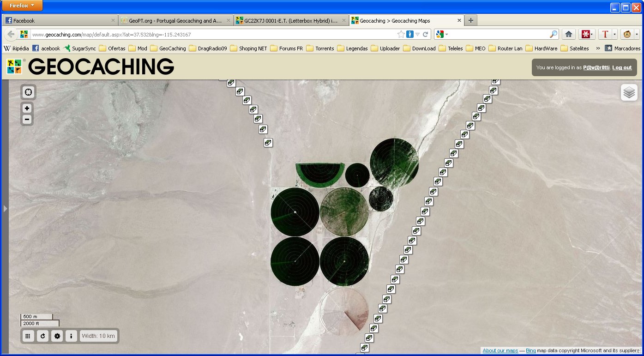The image size is (644, 356).
Task: Open the HardWare bookmarks folder
Action: click(x=542, y=48)
